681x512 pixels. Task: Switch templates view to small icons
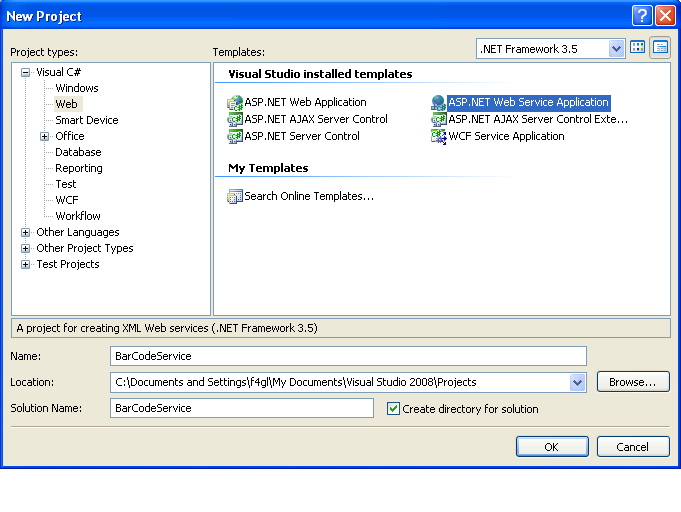click(x=660, y=47)
